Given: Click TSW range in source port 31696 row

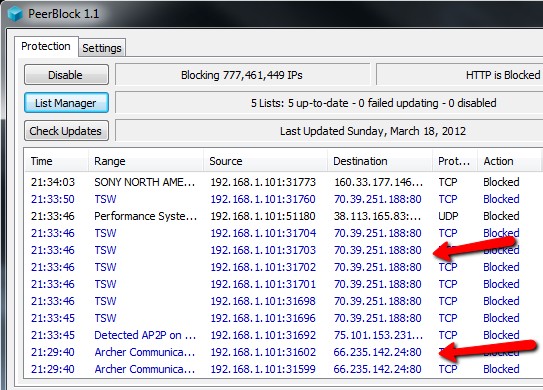Looking at the screenshot, I should [105, 318].
